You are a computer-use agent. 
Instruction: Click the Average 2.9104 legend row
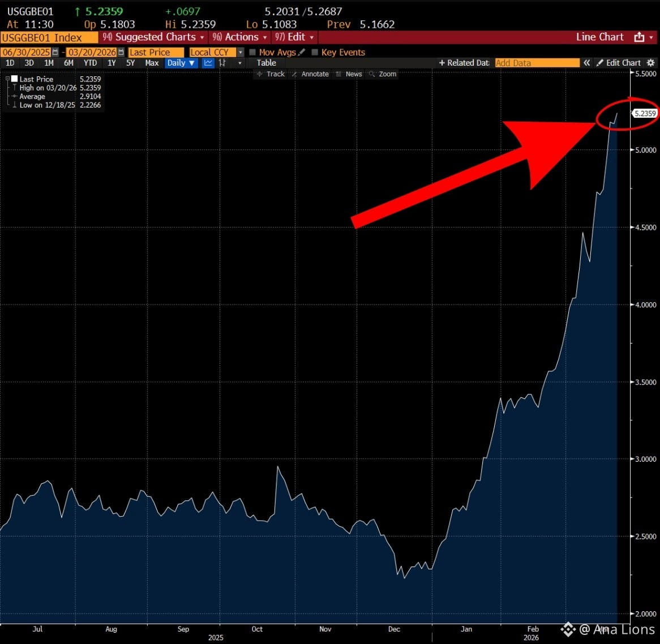[x=57, y=96]
